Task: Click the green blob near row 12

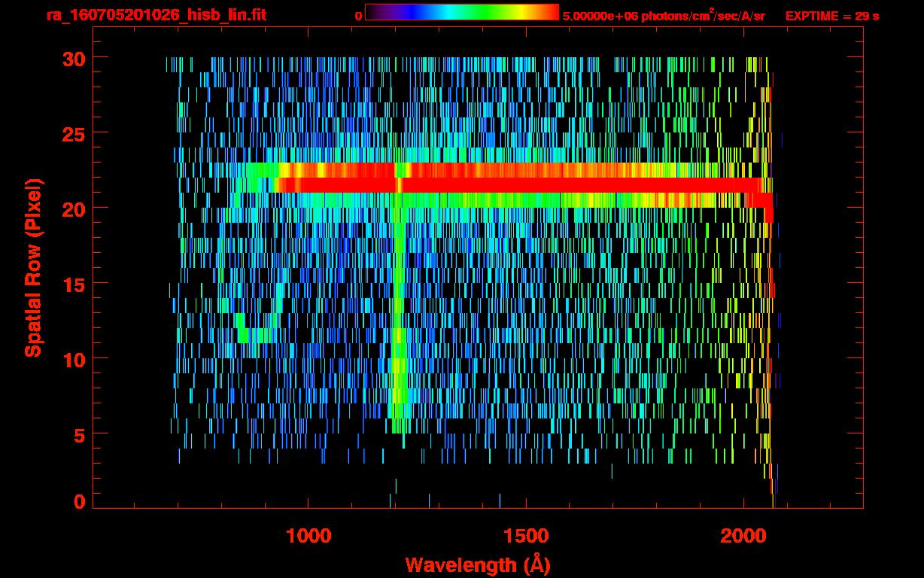Action: [248, 330]
